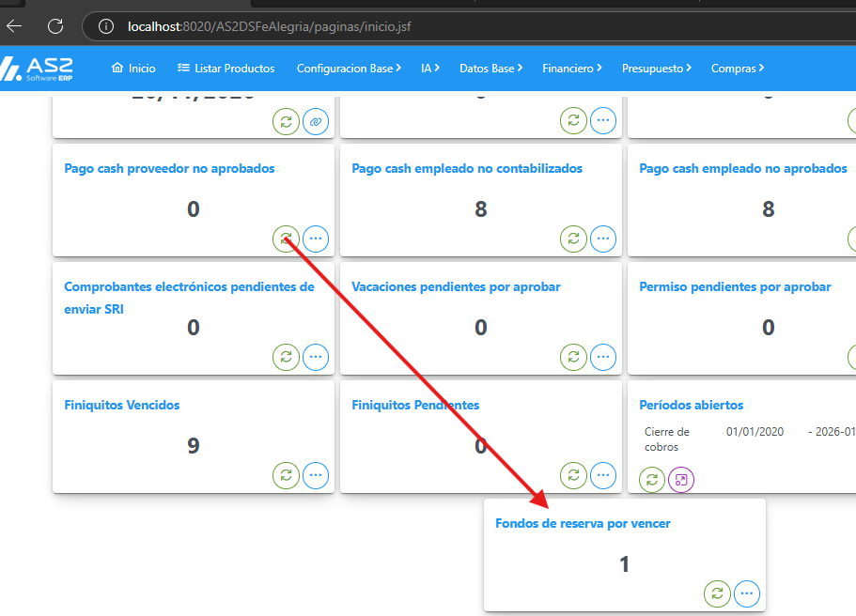Expand the Datos Base menu
The height and width of the screenshot is (616, 856).
(x=490, y=69)
